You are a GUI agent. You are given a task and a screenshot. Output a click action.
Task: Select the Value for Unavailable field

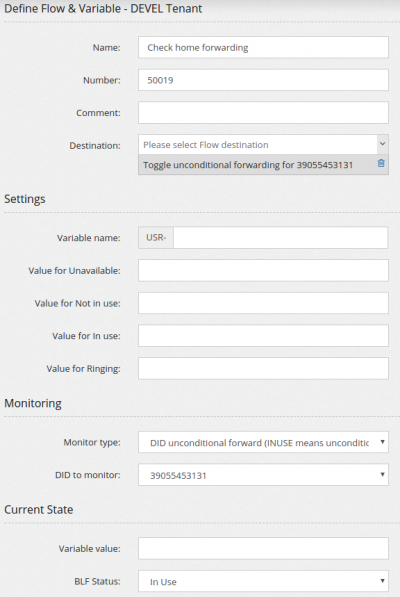coord(263,270)
